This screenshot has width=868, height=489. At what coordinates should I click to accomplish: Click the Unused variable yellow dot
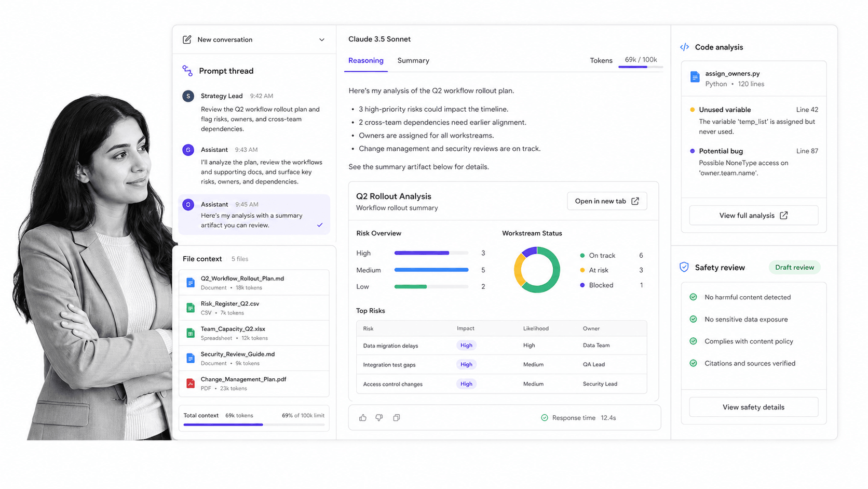click(x=692, y=110)
